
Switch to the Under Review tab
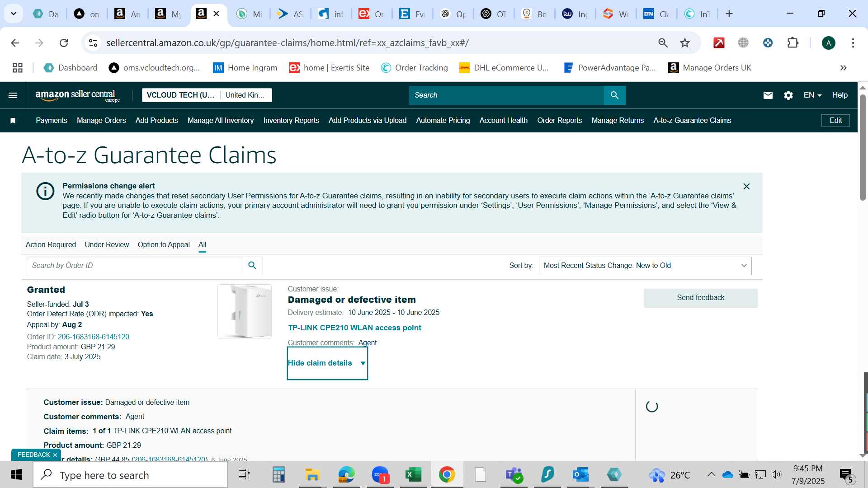click(107, 245)
